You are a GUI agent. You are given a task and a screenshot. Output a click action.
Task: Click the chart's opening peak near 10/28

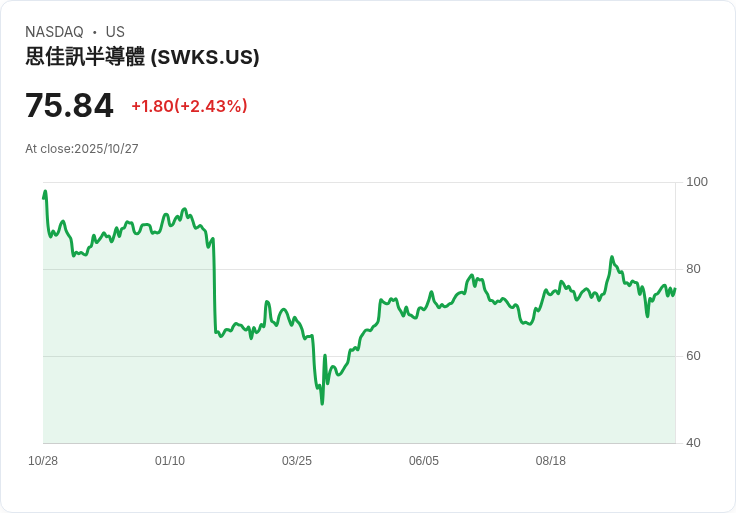click(45, 192)
